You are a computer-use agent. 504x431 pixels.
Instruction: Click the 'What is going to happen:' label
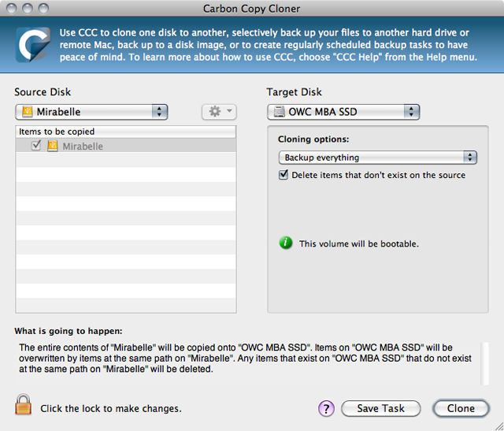[69, 331]
